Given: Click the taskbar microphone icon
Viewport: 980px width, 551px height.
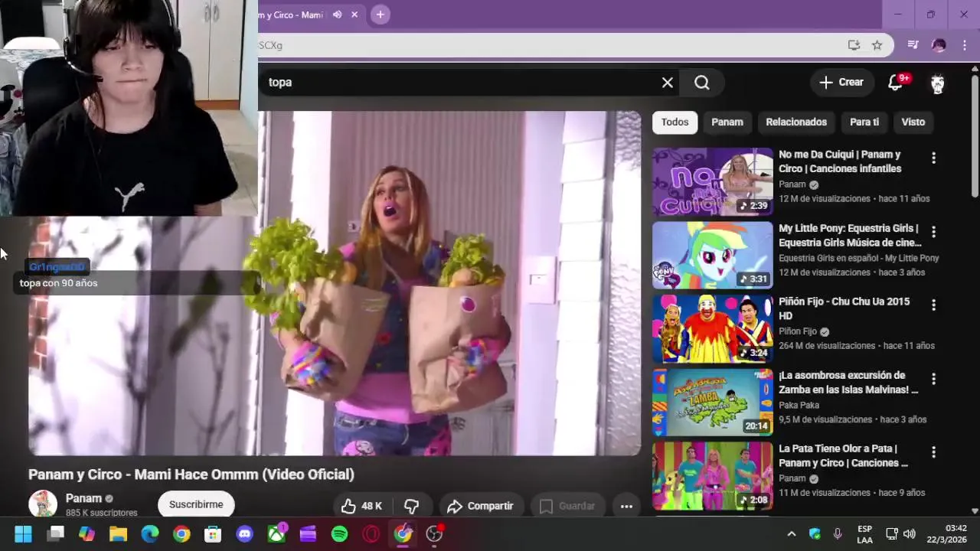Looking at the screenshot, I should (x=838, y=533).
